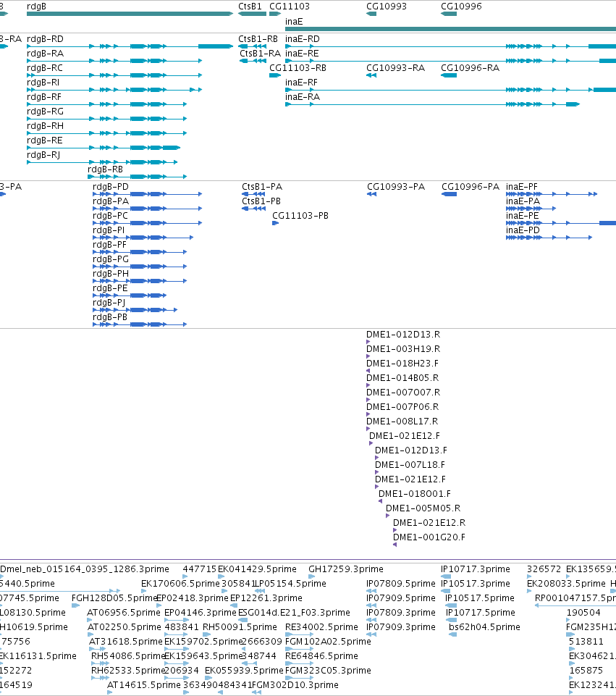Click the rdgB-PI protein label

[109, 230]
